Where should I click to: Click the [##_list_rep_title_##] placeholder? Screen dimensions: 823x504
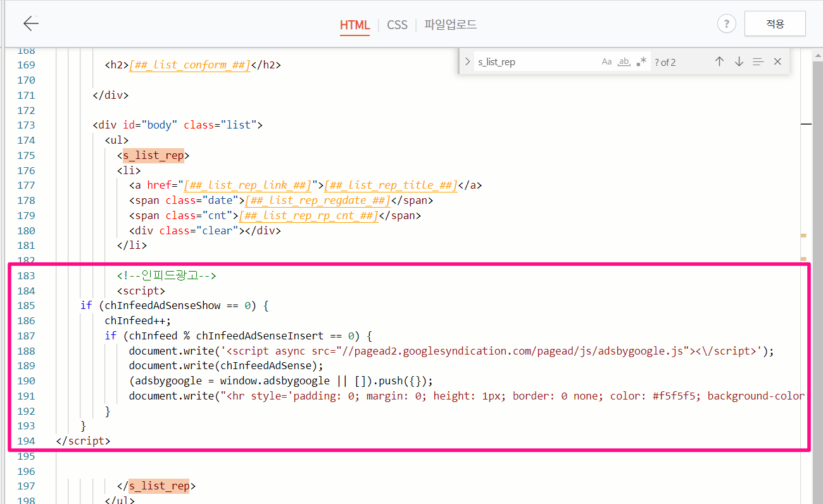(x=391, y=186)
